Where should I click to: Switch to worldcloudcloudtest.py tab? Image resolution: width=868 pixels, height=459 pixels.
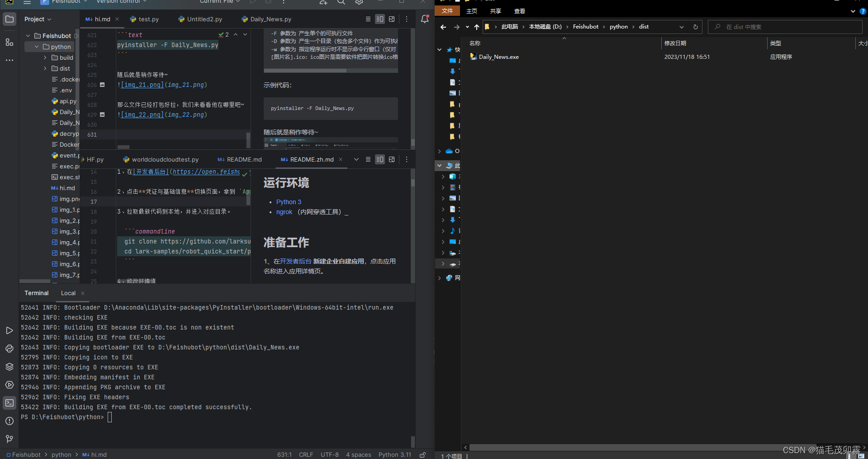(x=161, y=159)
